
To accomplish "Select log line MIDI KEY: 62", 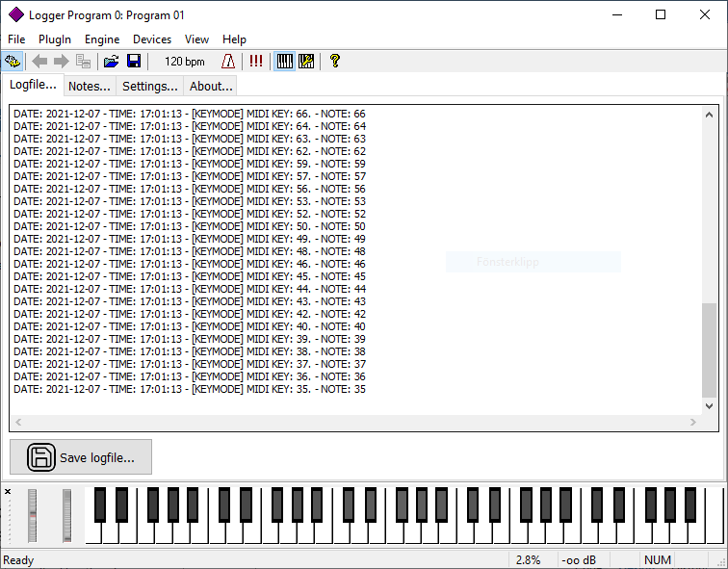I will coord(190,151).
